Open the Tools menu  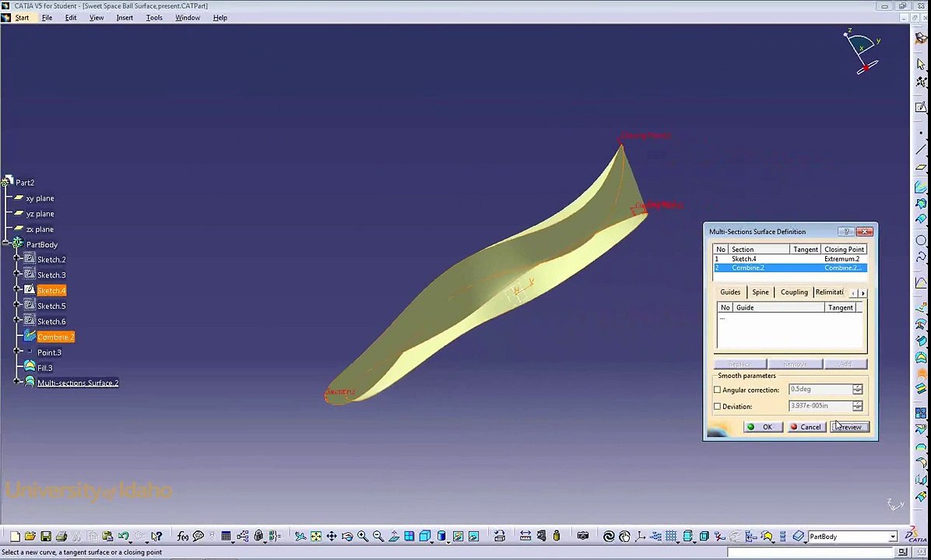pos(154,18)
